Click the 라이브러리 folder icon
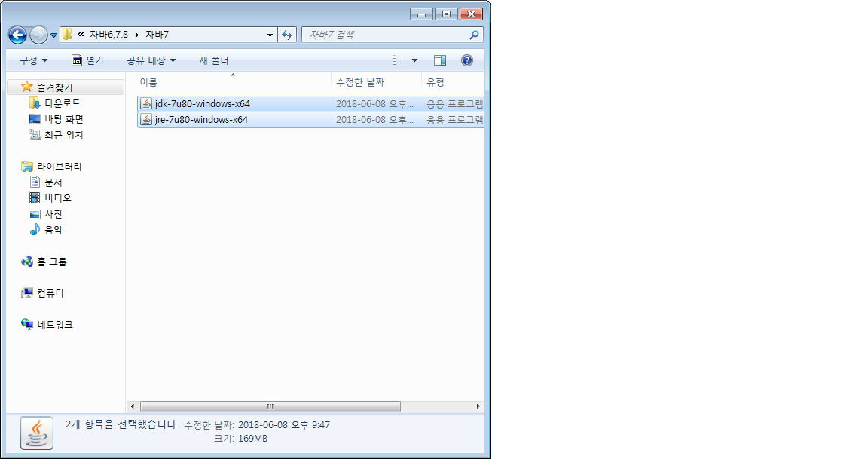Viewport: 868px width, 459px height. 26,166
